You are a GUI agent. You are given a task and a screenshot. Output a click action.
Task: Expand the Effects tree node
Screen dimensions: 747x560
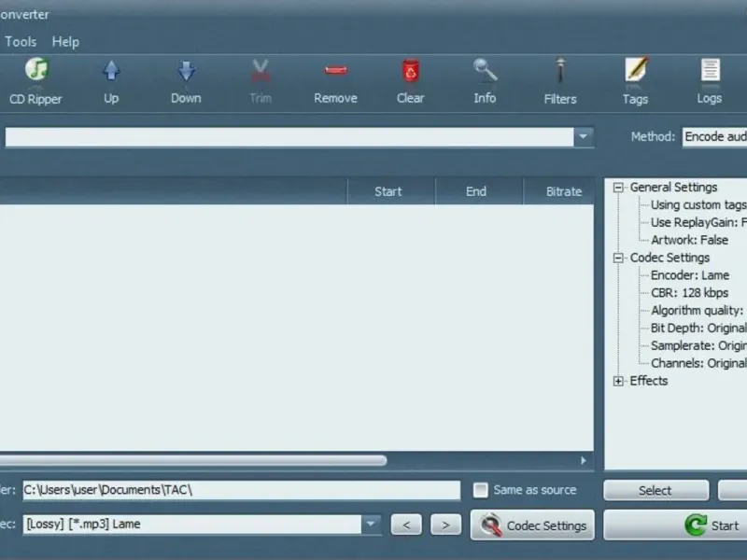[618, 381]
